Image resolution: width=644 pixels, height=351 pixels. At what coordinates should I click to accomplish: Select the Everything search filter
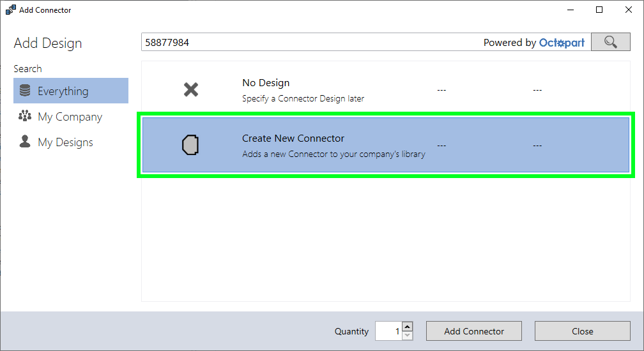tap(71, 91)
